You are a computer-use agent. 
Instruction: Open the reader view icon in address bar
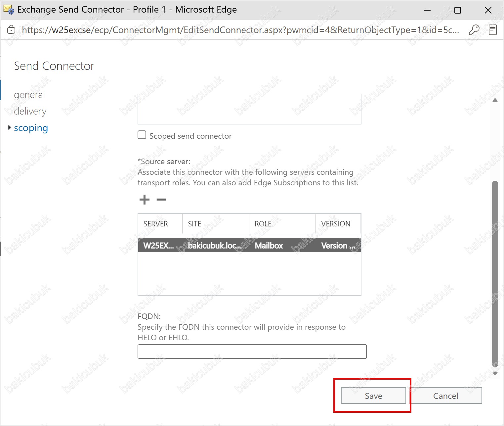493,30
